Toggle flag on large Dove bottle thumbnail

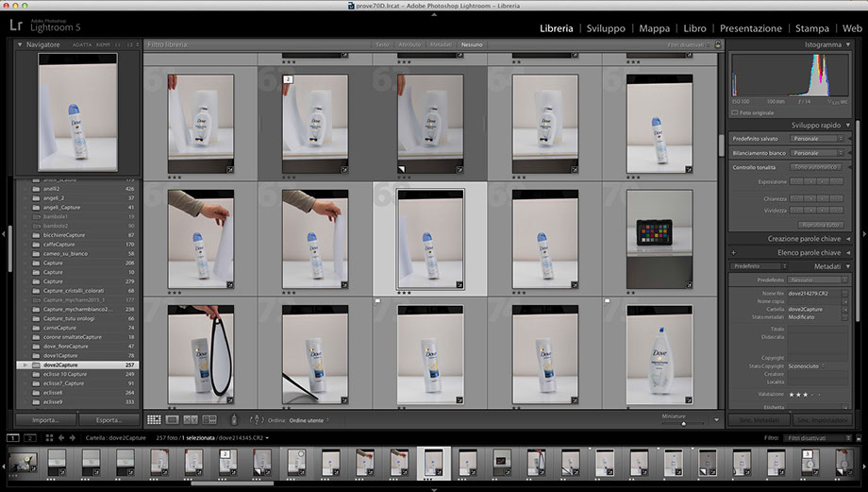608,301
